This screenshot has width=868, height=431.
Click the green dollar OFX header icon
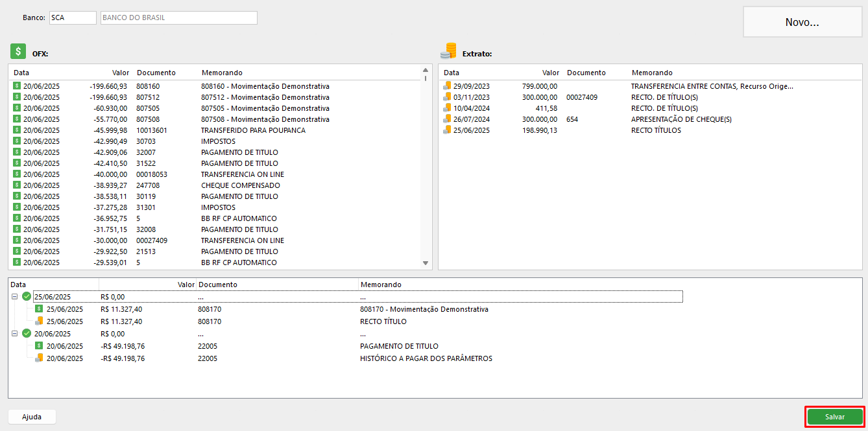pyautogui.click(x=18, y=52)
